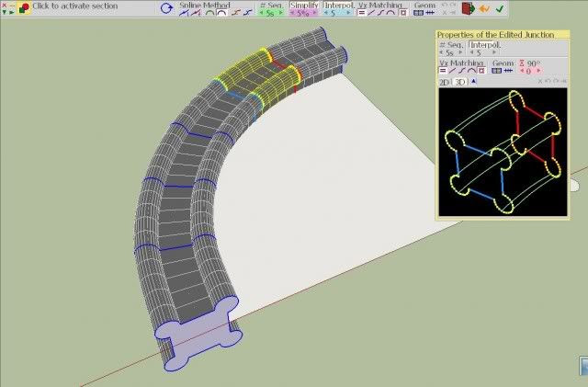Image resolution: width=588 pixels, height=387 pixels.
Task: Click the # Seg. label in top toolbar
Action: click(x=271, y=6)
